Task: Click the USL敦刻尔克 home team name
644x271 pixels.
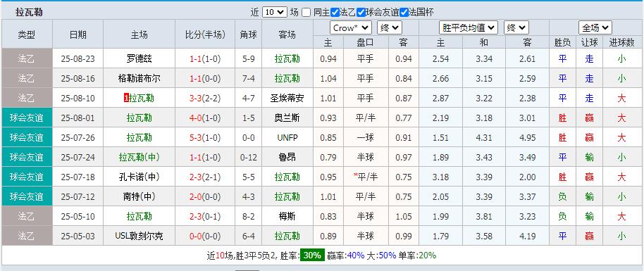Action: [x=140, y=236]
